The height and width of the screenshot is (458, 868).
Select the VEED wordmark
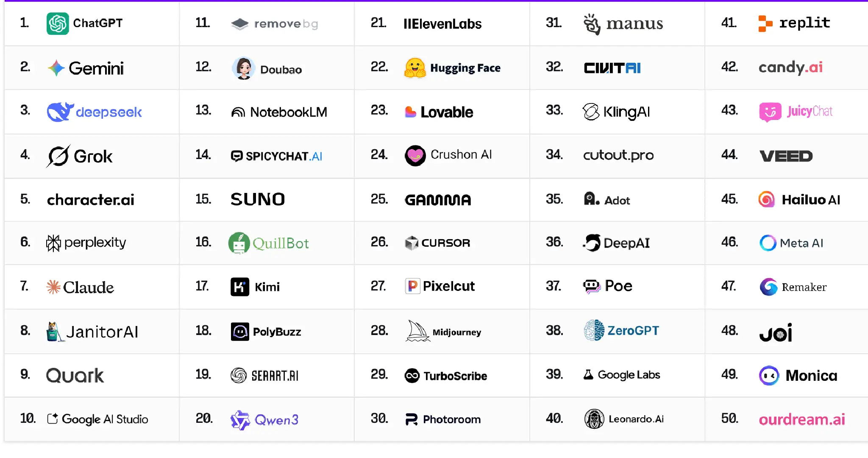tap(786, 156)
